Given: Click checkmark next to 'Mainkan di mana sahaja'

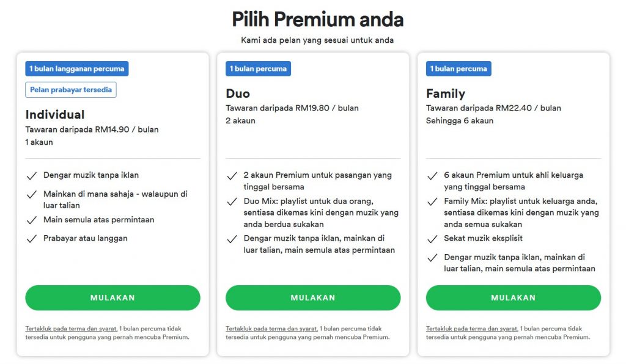Looking at the screenshot, I should [32, 195].
